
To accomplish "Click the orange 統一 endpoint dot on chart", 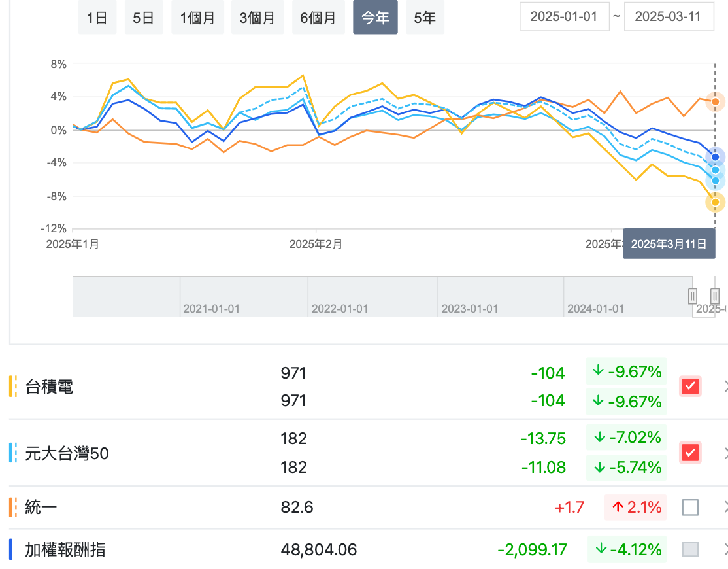I will (x=716, y=102).
